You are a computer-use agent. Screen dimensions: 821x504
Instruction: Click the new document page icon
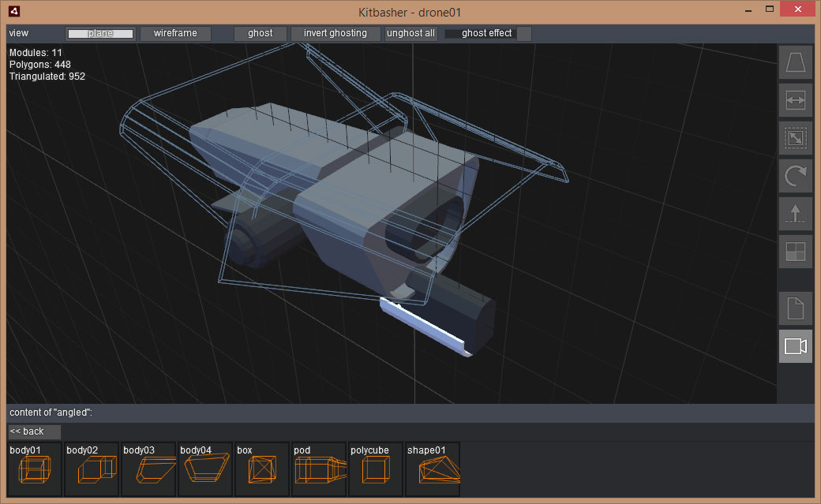coord(795,308)
